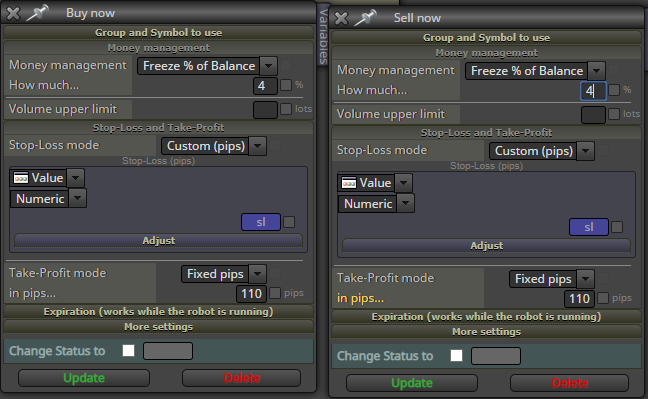The width and height of the screenshot is (648, 399).
Task: Collapse Stop-Loss and Take-Profit section in Sell now
Action: click(486, 133)
